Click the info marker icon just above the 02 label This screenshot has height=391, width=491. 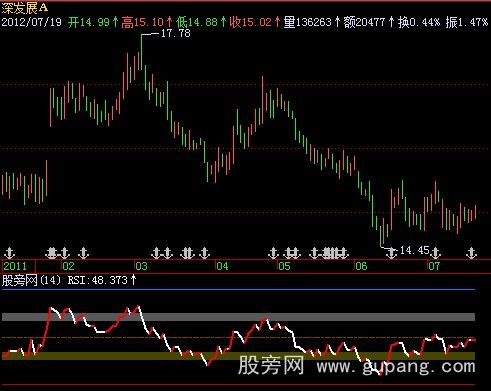point(65,253)
